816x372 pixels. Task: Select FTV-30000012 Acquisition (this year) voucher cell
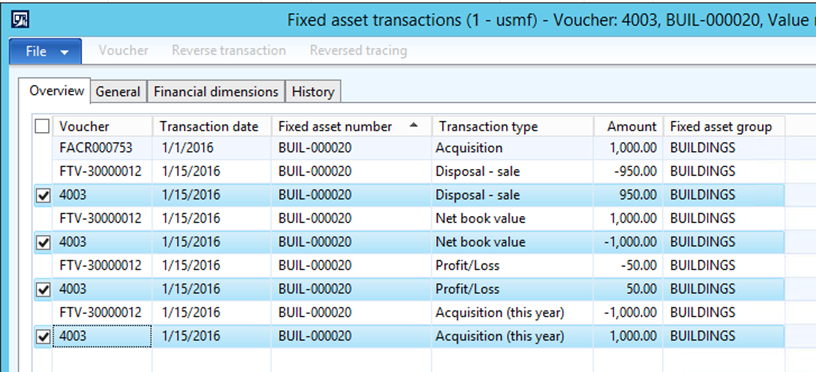click(103, 313)
